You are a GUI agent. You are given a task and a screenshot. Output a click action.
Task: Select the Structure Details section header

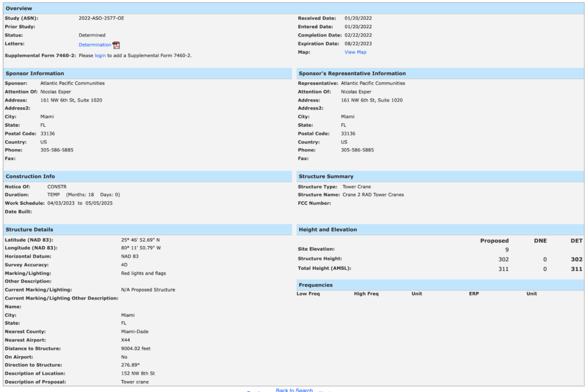(29, 230)
